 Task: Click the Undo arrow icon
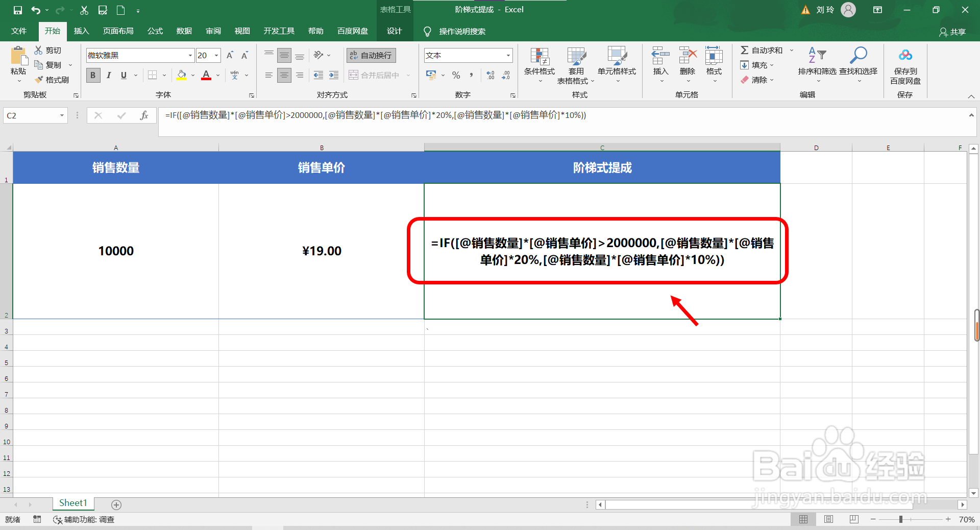pos(35,10)
